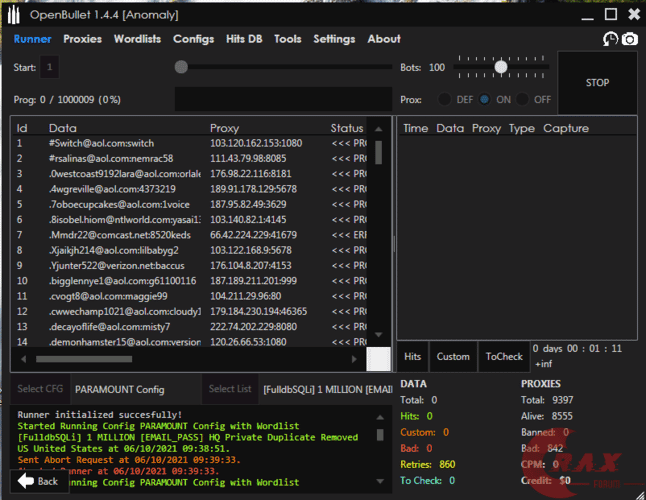Click the Type column header in hits list
This screenshot has height=500, width=646.
(522, 128)
